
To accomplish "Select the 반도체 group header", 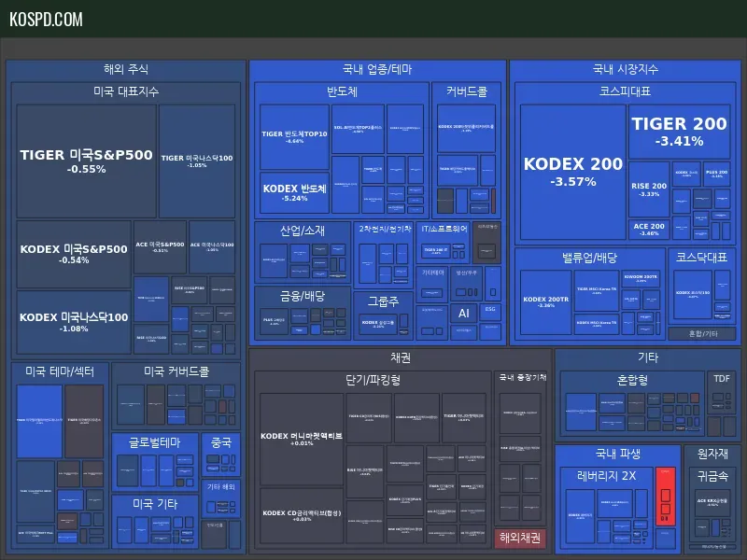I will pyautogui.click(x=342, y=91).
